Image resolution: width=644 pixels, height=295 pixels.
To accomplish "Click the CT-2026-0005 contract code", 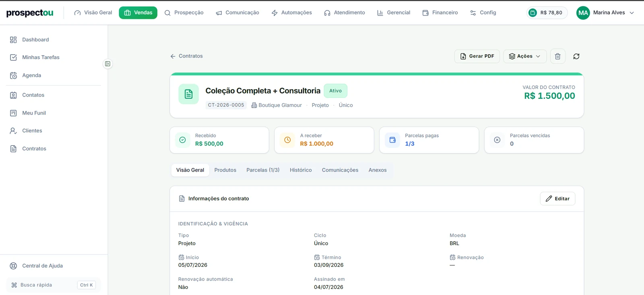I will [226, 105].
